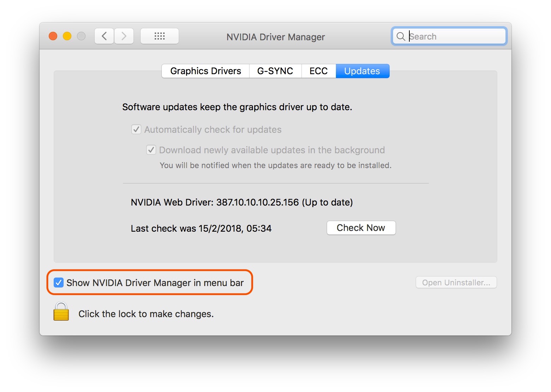The width and height of the screenshot is (551, 392).
Task: Click the Open Uninstaller button
Action: [456, 283]
